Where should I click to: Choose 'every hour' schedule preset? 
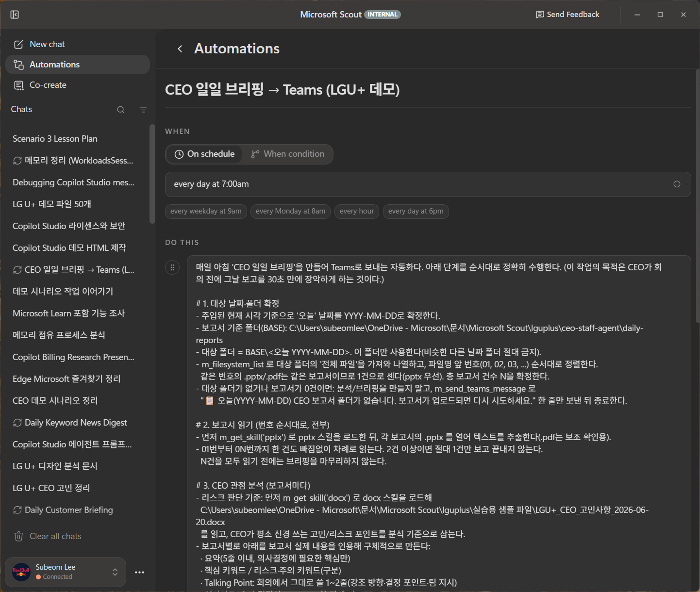(357, 212)
